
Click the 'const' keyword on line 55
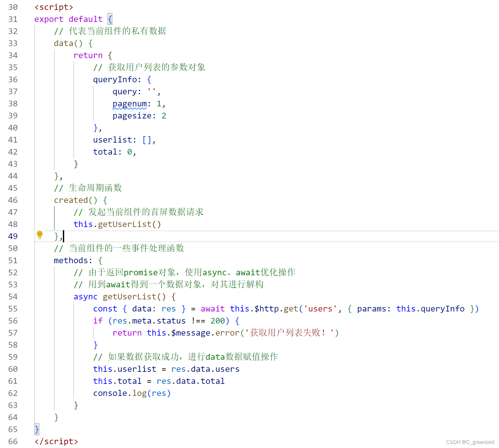[x=105, y=309]
